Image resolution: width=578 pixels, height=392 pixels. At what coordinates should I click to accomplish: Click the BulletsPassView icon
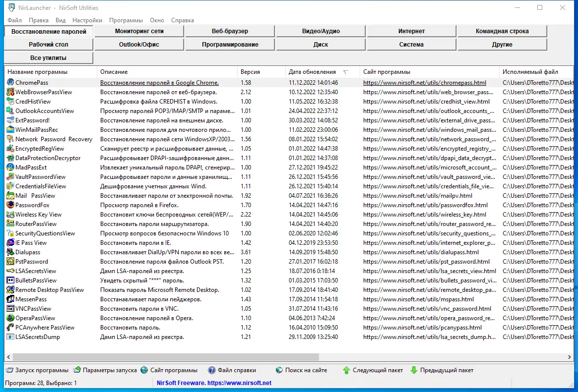(10, 280)
